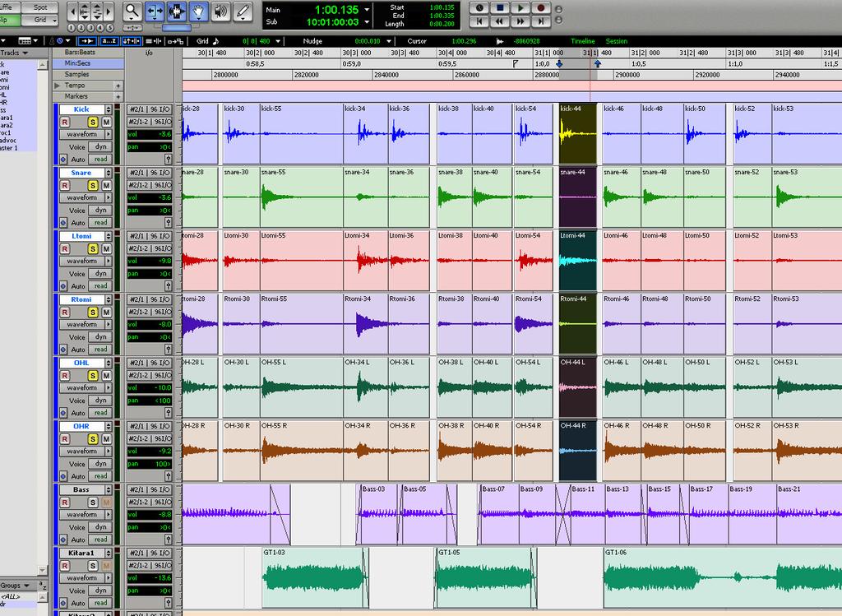Viewport: 842px width, 616px height.
Task: Open the Grid mode dropdown arrow
Action: 54,21
